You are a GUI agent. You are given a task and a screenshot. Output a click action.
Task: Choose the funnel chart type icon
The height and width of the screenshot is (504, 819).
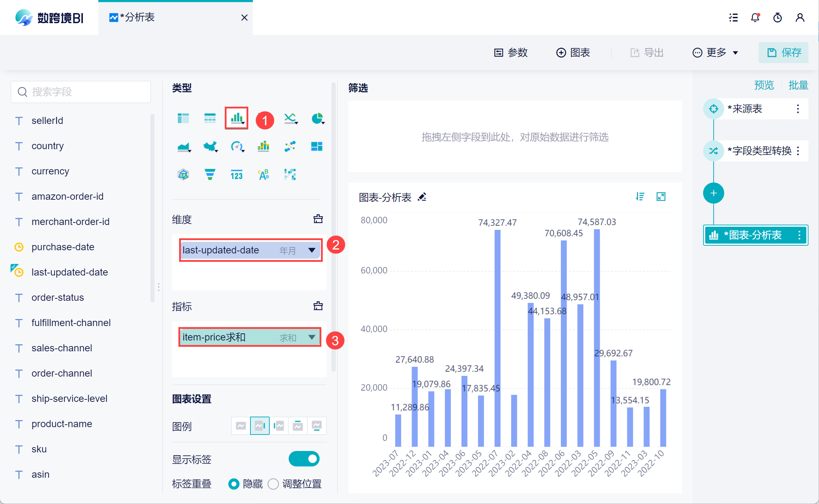[210, 174]
